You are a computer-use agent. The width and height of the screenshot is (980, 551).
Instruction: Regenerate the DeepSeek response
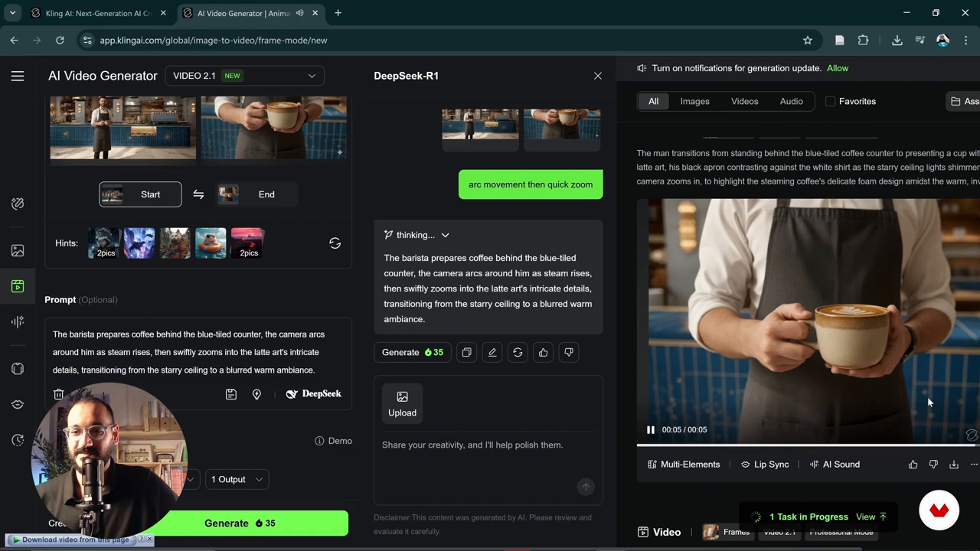518,352
